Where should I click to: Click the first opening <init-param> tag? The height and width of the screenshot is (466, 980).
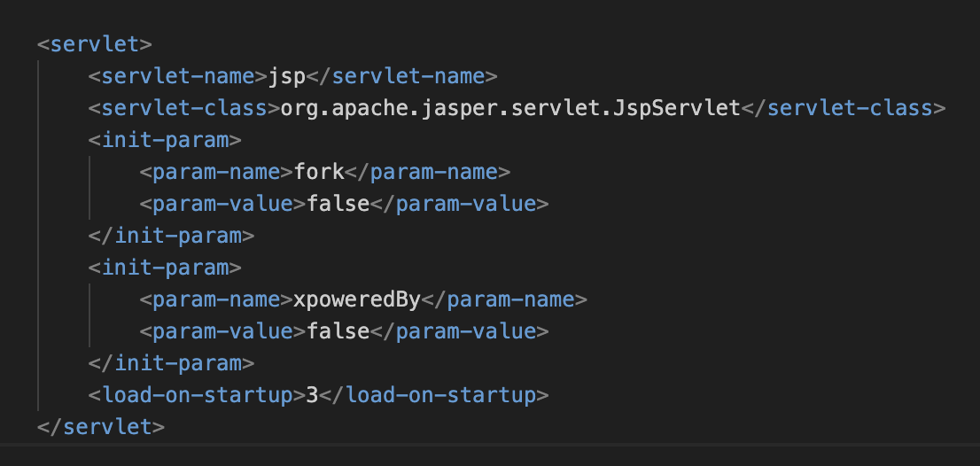[x=165, y=140]
